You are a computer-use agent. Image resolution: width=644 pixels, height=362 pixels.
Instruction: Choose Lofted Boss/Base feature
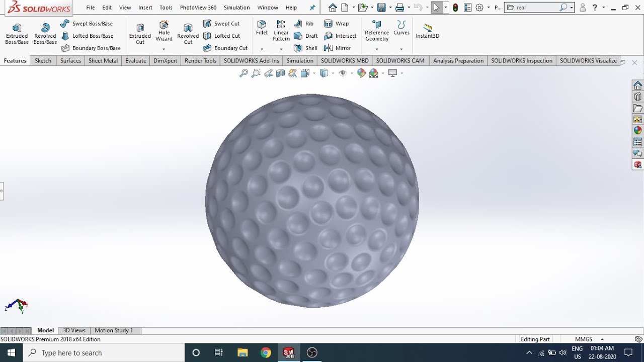click(x=87, y=36)
